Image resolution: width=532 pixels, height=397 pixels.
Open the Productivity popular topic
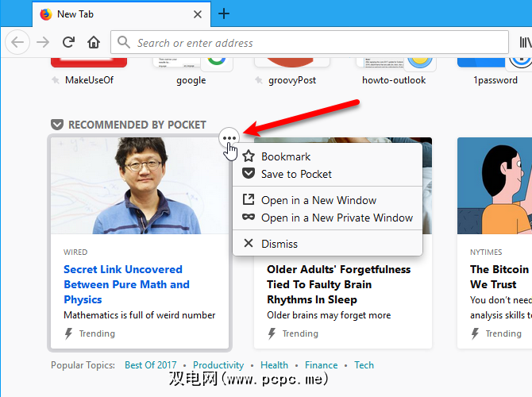218,365
